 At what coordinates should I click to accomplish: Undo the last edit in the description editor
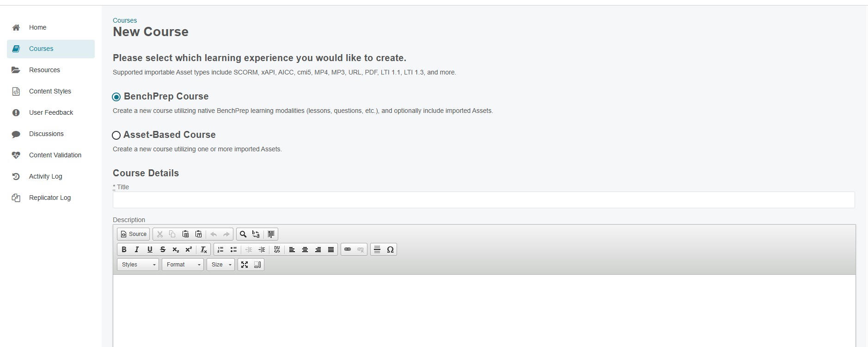(214, 234)
